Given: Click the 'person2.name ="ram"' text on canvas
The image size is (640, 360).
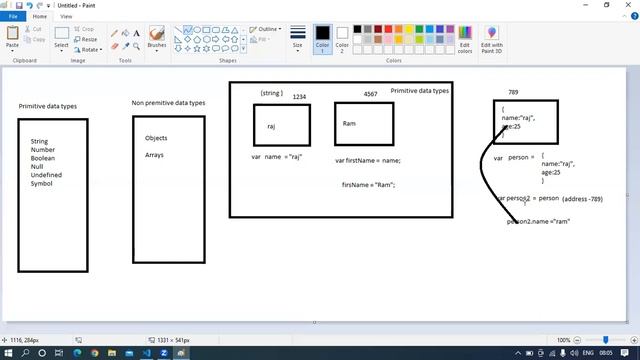Looking at the screenshot, I should [538, 221].
